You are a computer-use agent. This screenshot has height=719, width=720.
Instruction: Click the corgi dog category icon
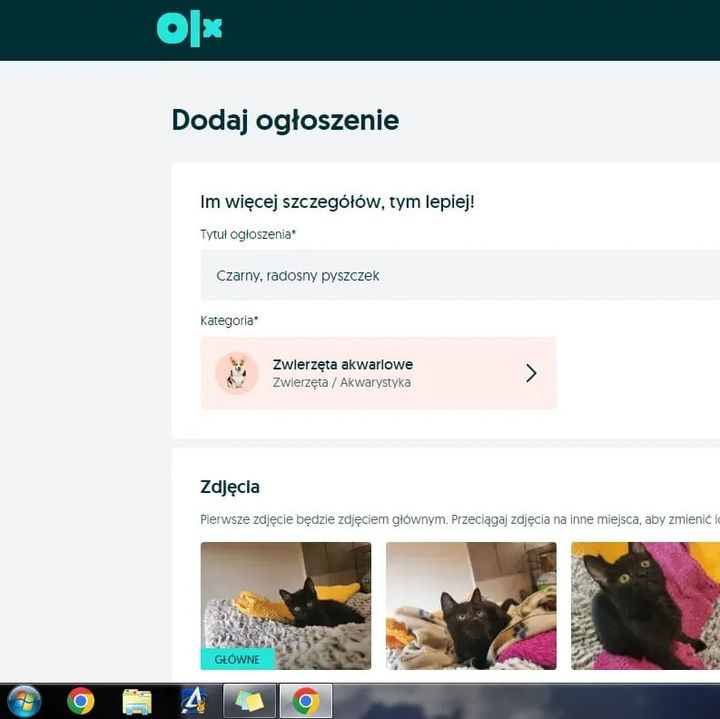pos(237,373)
